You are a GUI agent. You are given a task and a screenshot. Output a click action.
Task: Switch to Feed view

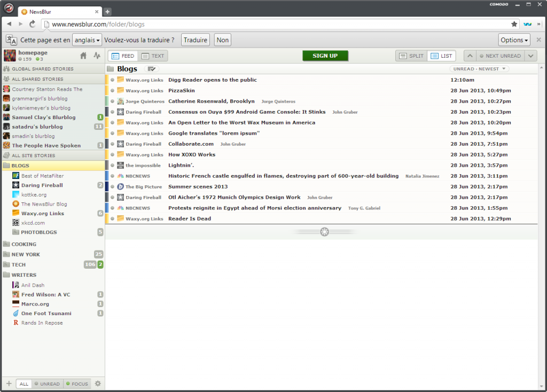pyautogui.click(x=123, y=56)
